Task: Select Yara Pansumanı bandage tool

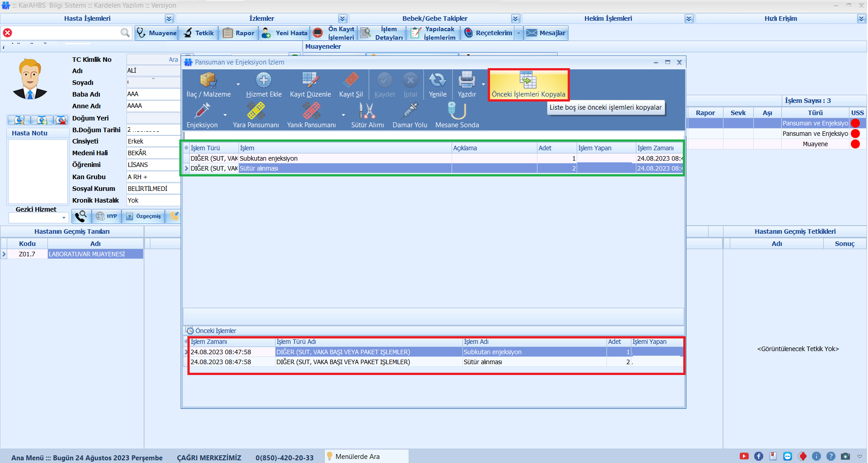Action: click(x=256, y=116)
